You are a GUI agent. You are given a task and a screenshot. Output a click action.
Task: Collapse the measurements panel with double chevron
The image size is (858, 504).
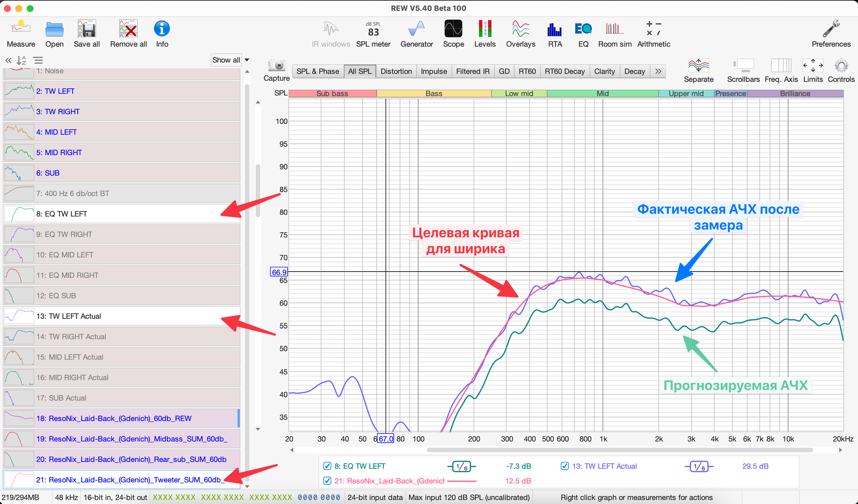tap(8, 60)
